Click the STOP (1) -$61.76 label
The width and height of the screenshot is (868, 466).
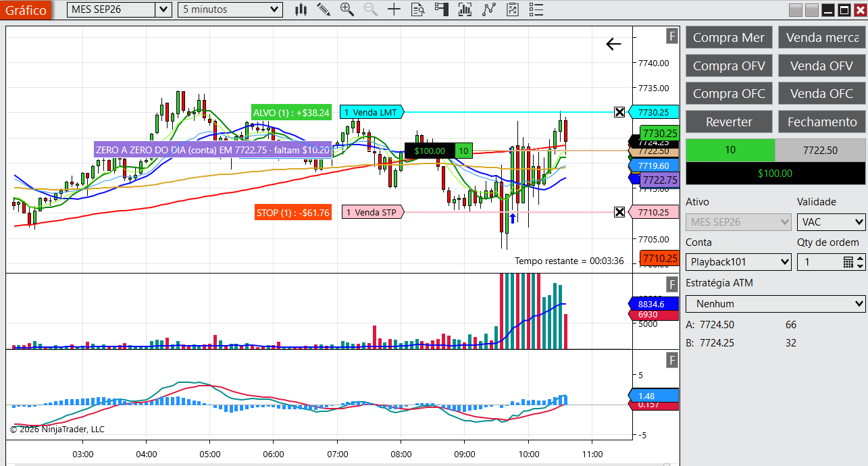293,213
